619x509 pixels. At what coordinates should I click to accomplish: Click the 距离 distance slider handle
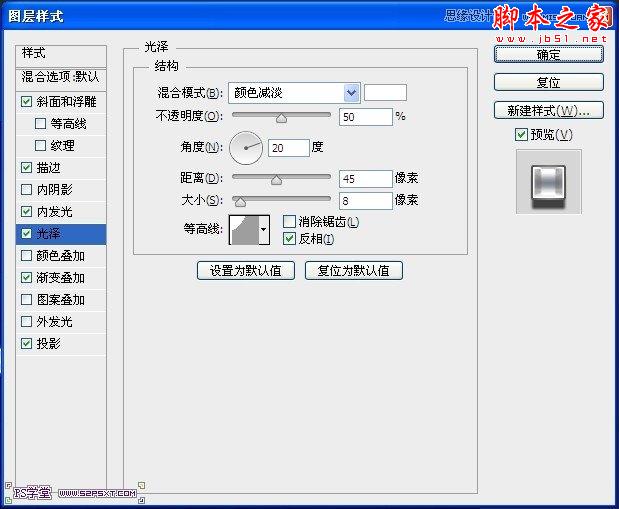pyautogui.click(x=276, y=180)
